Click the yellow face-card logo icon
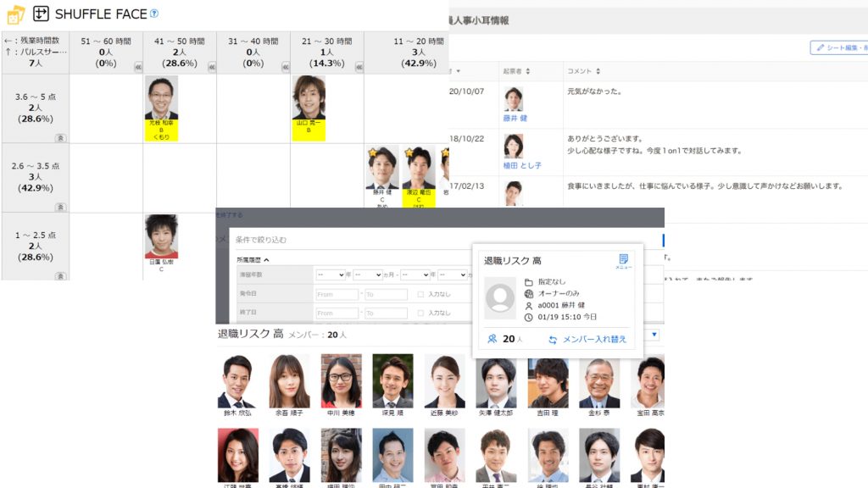Viewport: 868px width, 488px height. (x=15, y=14)
